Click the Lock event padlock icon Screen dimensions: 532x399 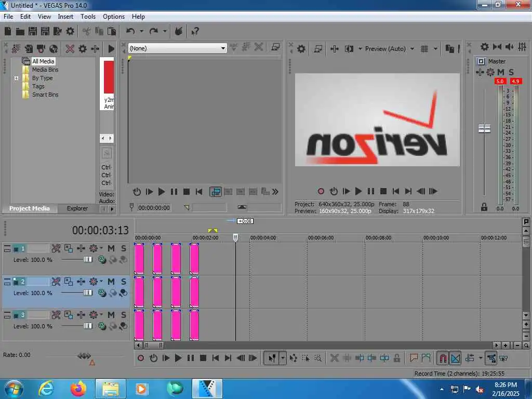click(x=396, y=358)
